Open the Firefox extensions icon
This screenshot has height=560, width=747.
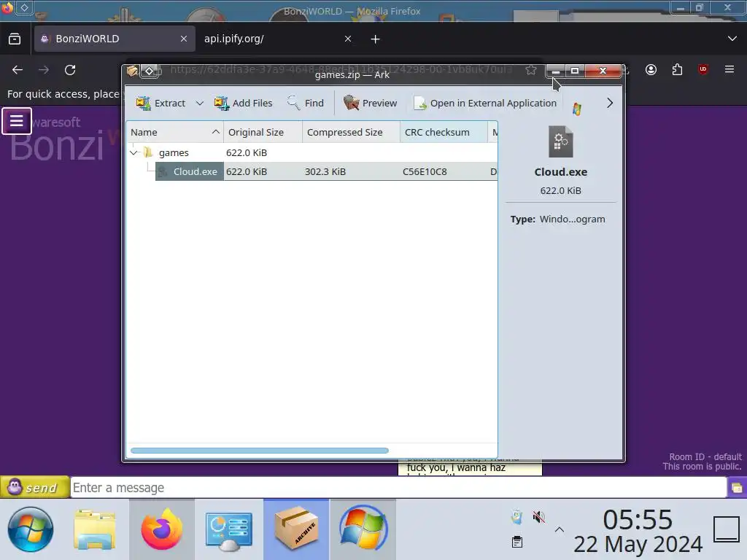pyautogui.click(x=677, y=70)
